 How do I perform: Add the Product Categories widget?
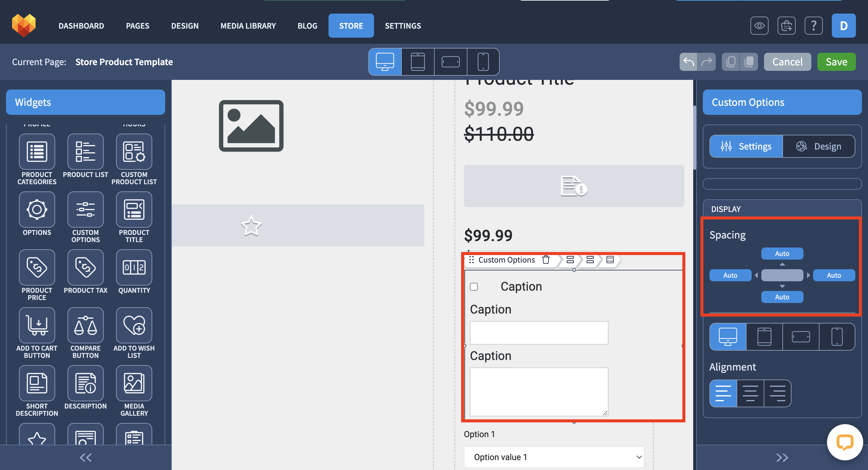coord(37,152)
